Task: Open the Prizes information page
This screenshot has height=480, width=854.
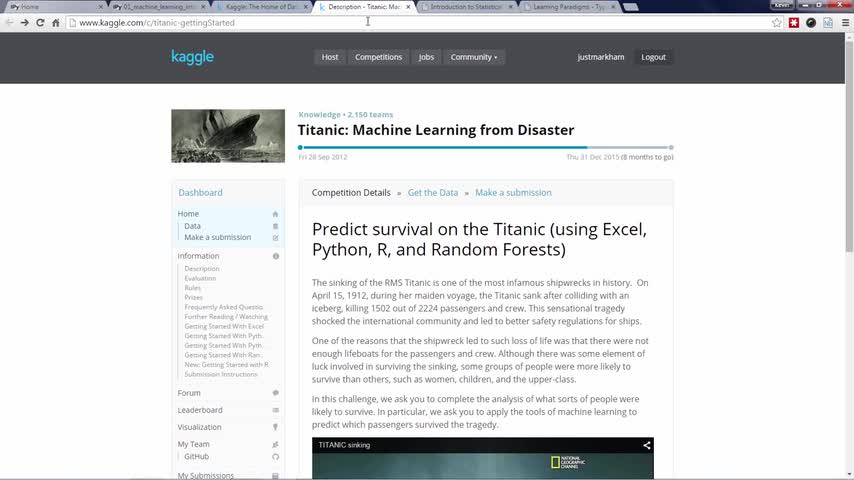Action: click(193, 297)
